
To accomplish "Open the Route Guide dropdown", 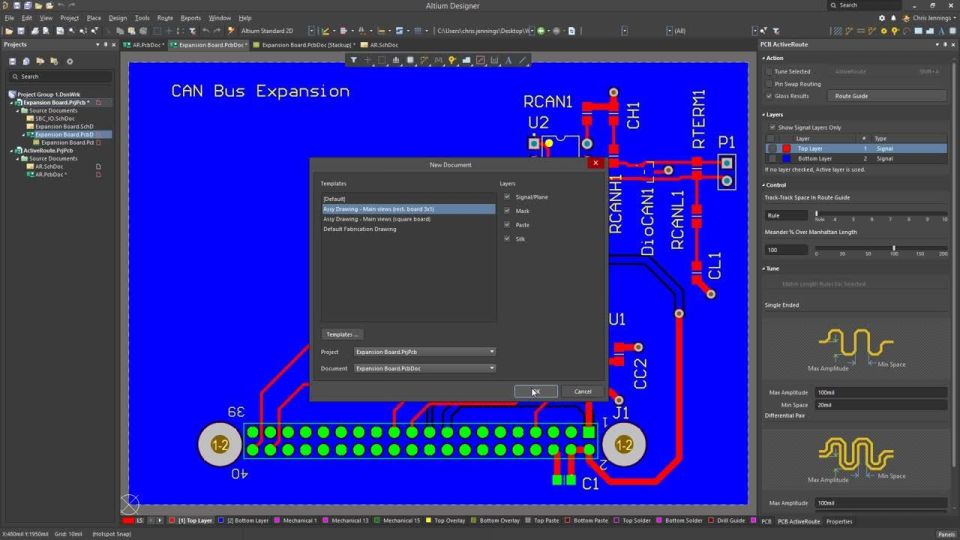I will tap(887, 96).
